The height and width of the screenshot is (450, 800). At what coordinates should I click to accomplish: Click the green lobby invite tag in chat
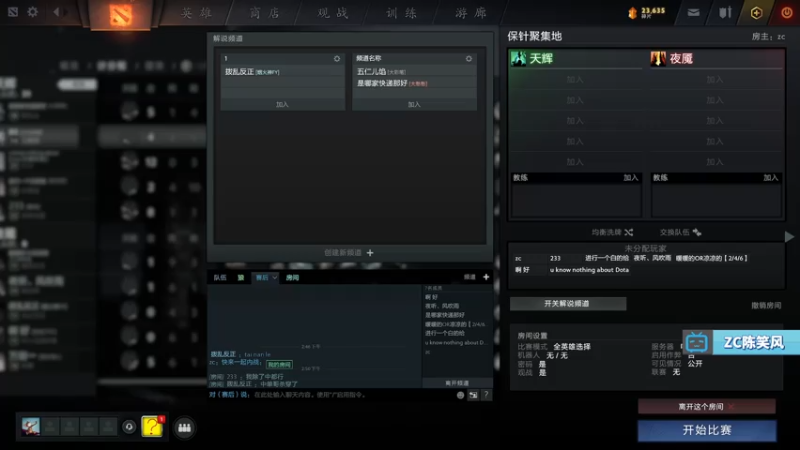click(280, 364)
